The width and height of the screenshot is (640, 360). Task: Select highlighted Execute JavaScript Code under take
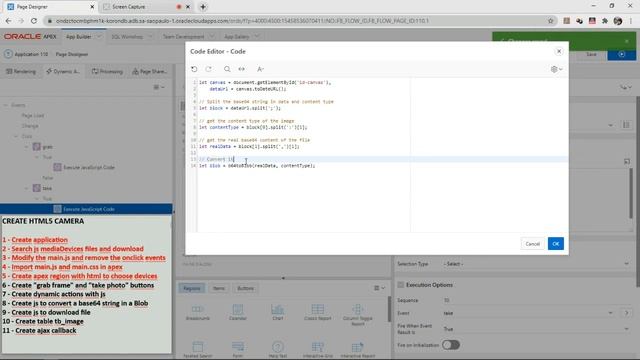[86, 209]
